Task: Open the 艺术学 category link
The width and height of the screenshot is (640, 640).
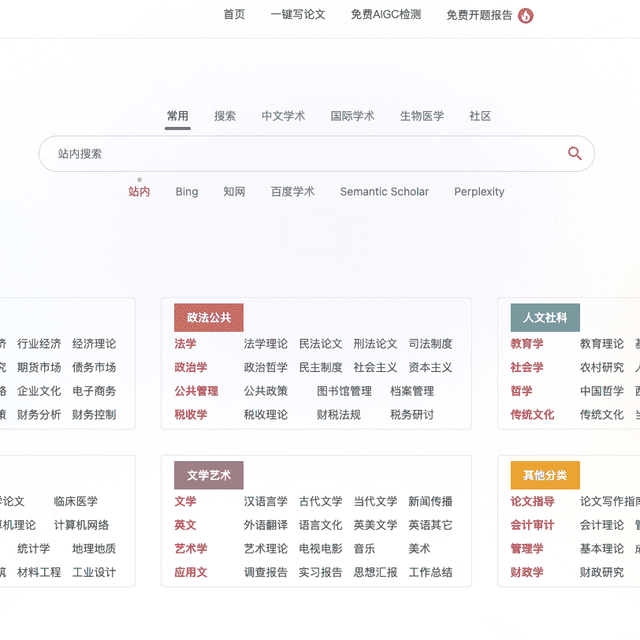Action: 191,549
